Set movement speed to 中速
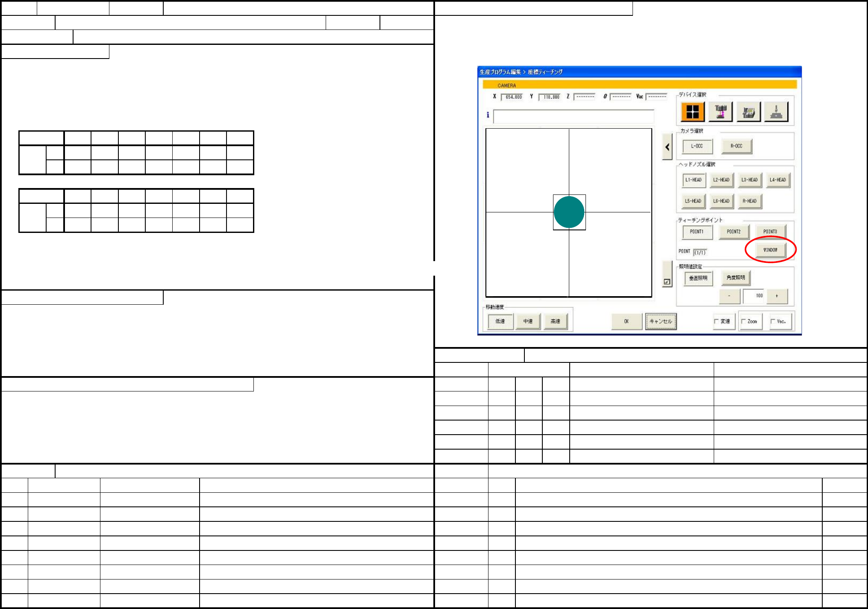 528,321
